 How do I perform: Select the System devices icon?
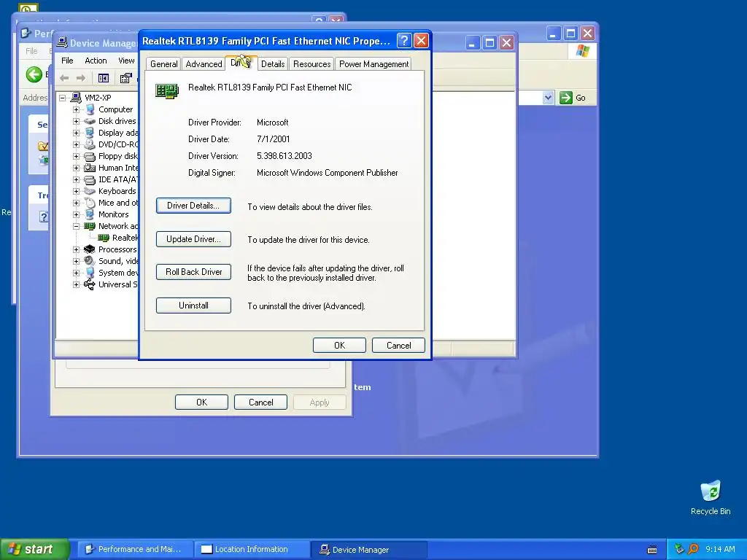point(90,273)
